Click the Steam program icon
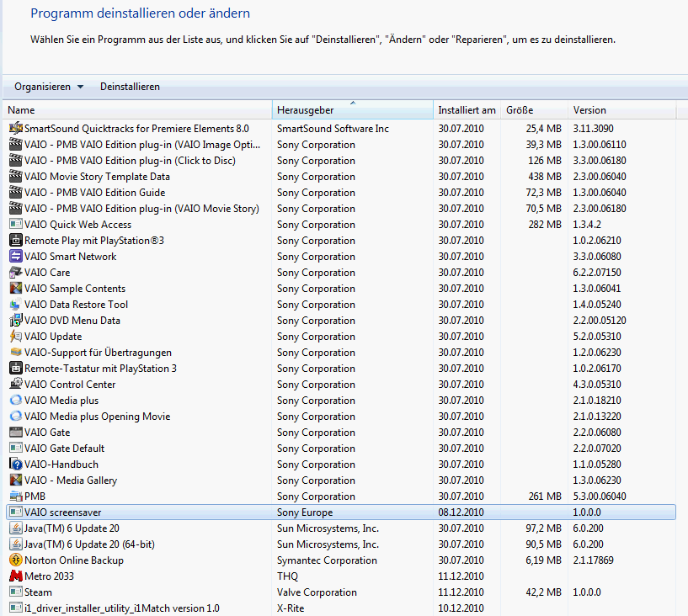The width and height of the screenshot is (688, 616). (16, 592)
